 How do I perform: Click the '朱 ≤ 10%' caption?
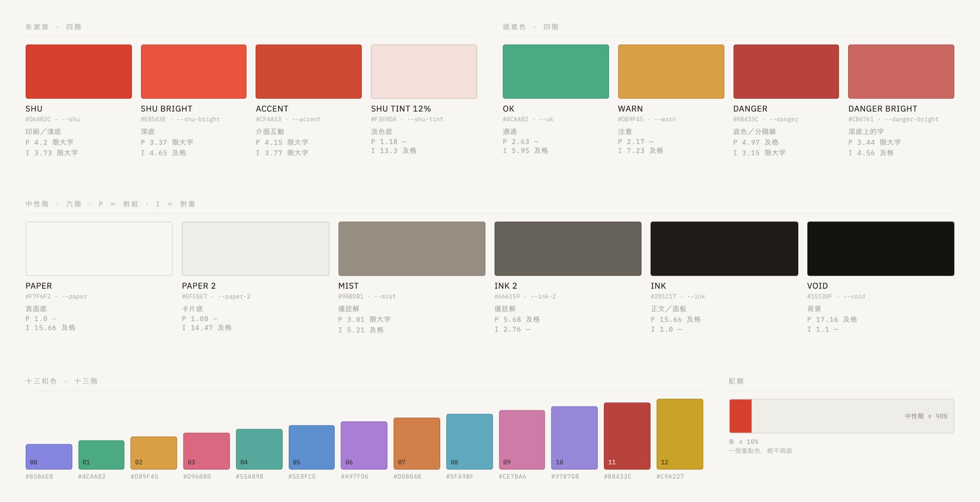pos(744,442)
